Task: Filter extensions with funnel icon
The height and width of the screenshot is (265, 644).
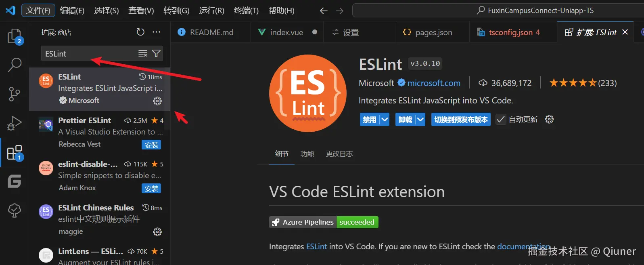Action: [x=156, y=53]
